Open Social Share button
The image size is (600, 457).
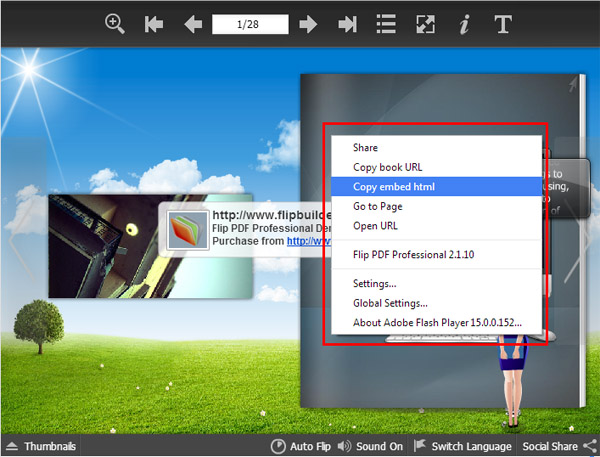[x=550, y=446]
